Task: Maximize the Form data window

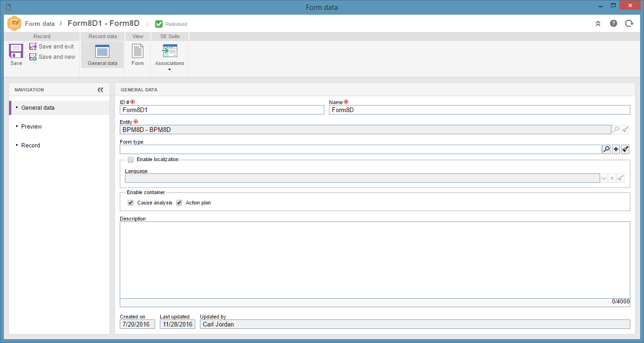Action: (613, 5)
